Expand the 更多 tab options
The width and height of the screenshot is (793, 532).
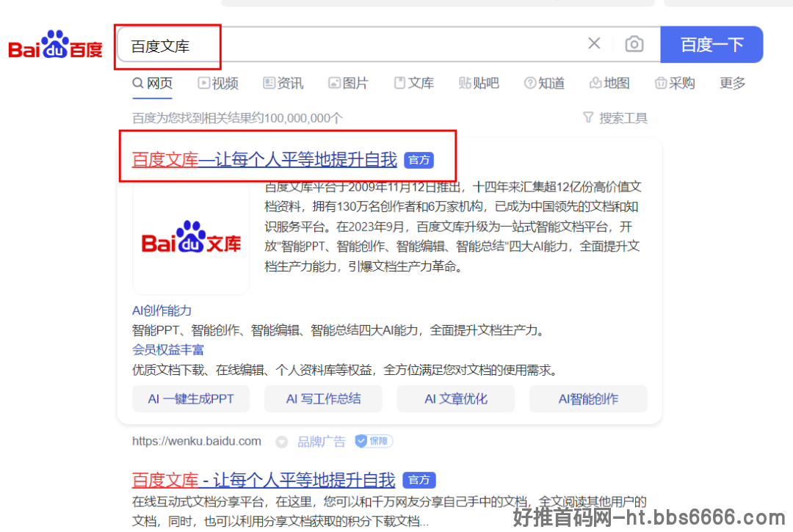click(733, 83)
